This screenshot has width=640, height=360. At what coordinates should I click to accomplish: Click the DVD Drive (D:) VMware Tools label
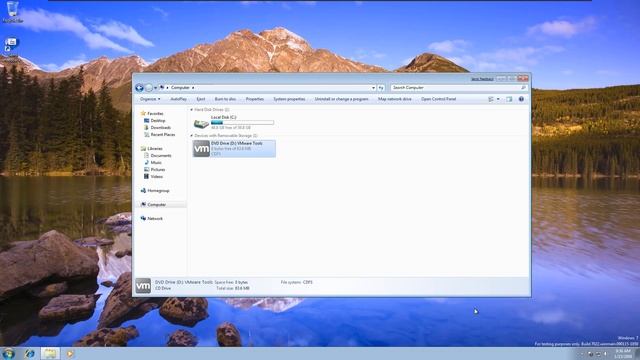(x=237, y=144)
